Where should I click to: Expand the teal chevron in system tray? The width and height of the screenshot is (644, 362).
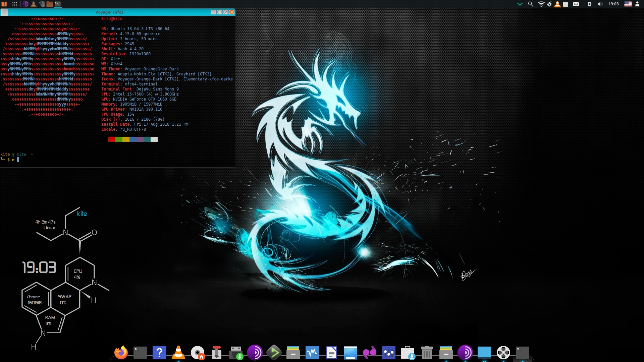tap(520, 4)
